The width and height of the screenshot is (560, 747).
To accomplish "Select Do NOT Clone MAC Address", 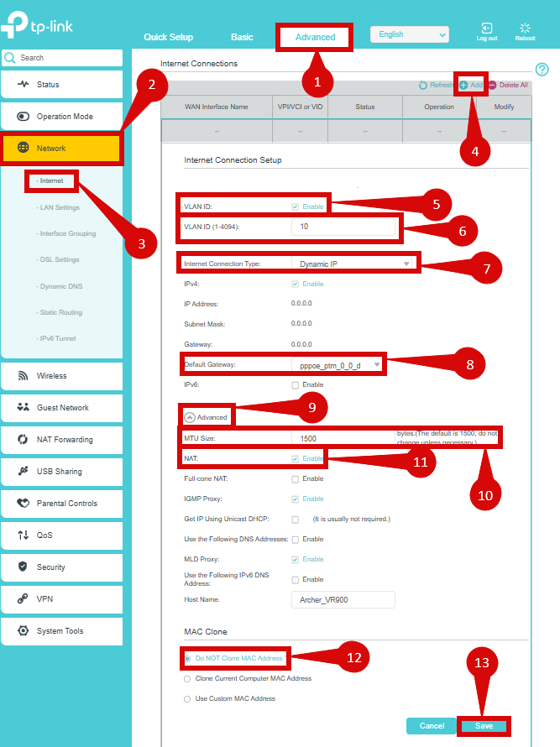I will [187, 658].
